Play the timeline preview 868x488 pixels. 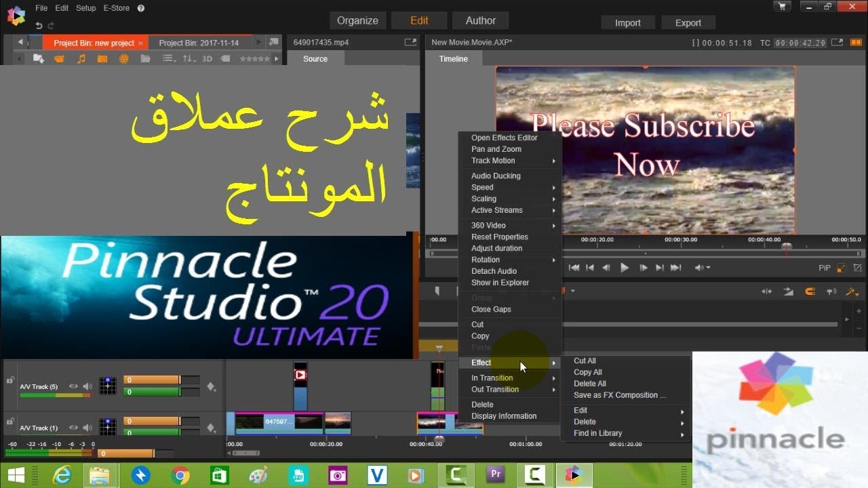point(625,268)
